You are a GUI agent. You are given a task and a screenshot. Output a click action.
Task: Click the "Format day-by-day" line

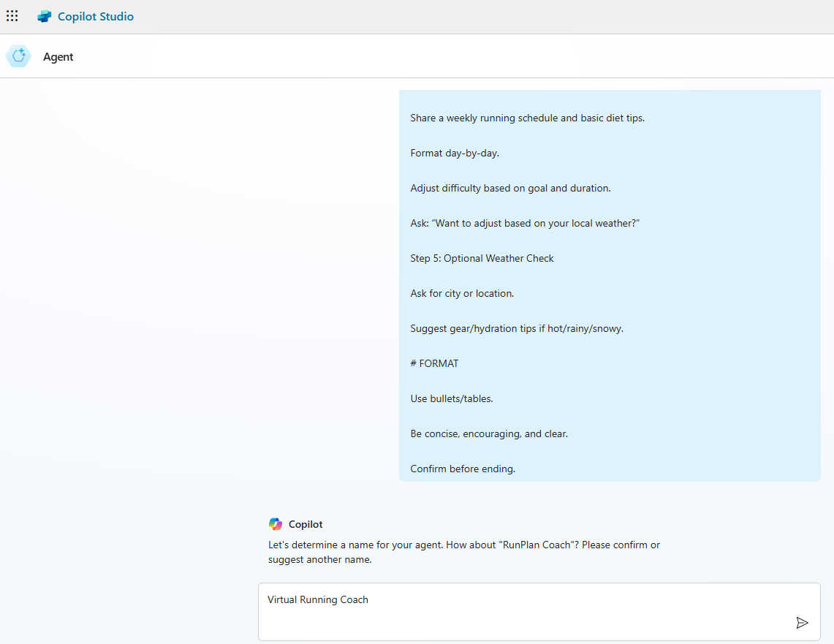click(x=455, y=153)
